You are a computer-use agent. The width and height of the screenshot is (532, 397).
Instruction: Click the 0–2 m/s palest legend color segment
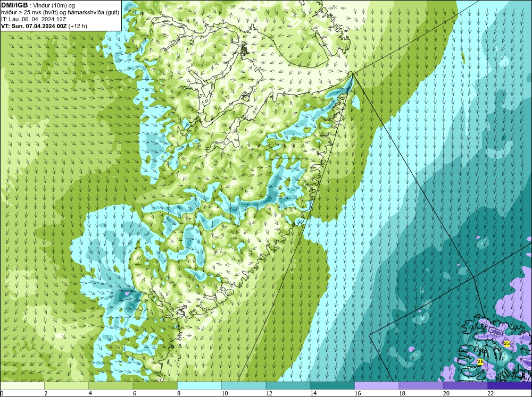point(22,386)
